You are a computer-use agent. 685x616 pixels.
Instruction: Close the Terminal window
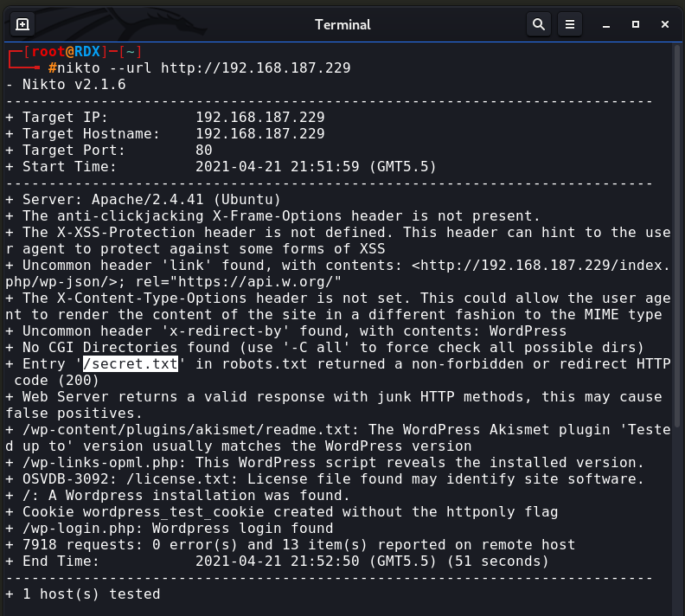pos(665,24)
